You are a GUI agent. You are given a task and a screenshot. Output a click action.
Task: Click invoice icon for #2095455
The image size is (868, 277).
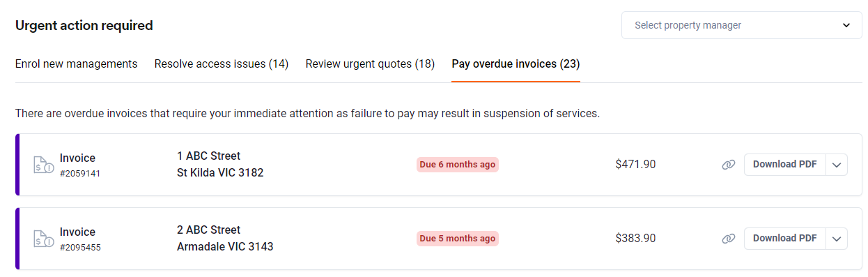point(43,239)
